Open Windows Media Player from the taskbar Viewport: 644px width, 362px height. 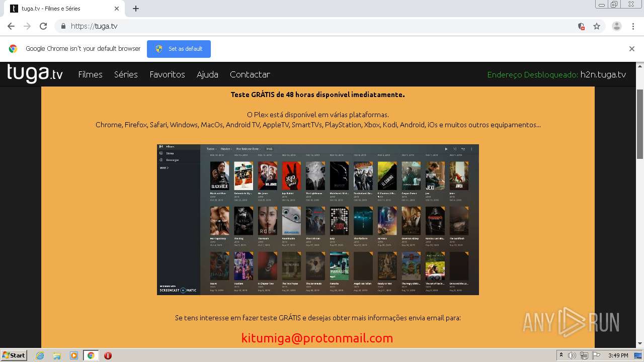[74, 355]
